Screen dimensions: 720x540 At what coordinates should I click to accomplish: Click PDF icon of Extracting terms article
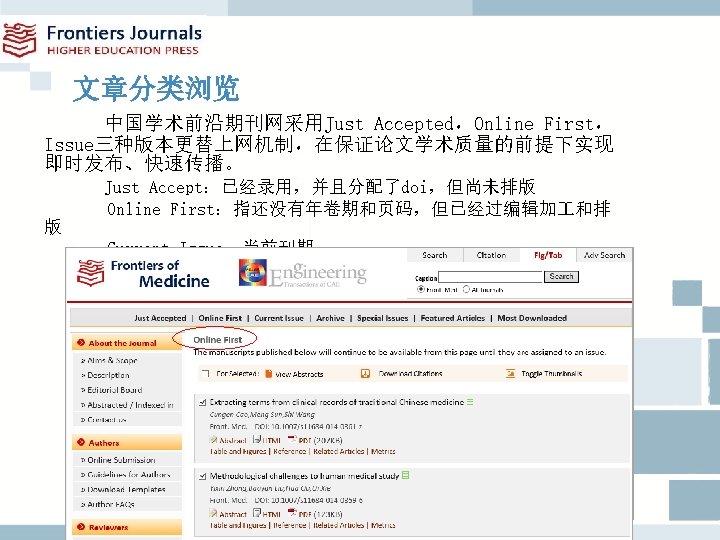(292, 439)
